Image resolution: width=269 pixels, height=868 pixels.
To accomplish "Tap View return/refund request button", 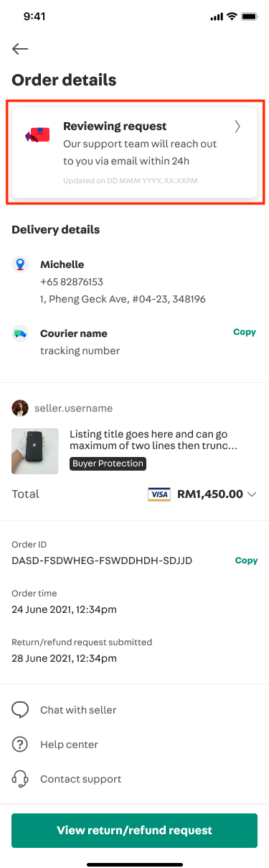I will click(x=134, y=831).
